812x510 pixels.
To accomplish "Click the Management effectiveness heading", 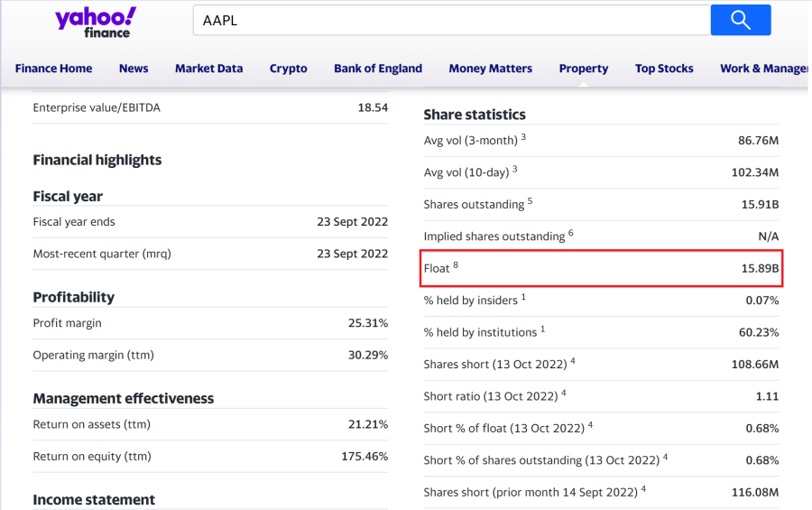I will pos(124,399).
